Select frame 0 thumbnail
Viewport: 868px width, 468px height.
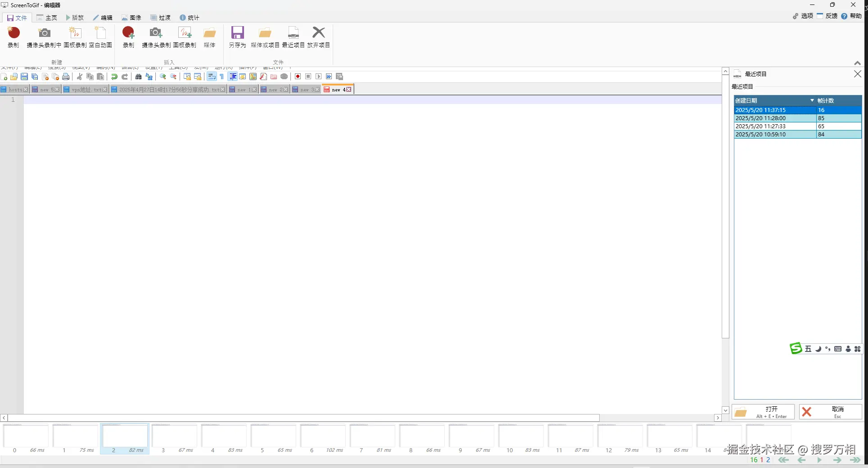(x=26, y=439)
